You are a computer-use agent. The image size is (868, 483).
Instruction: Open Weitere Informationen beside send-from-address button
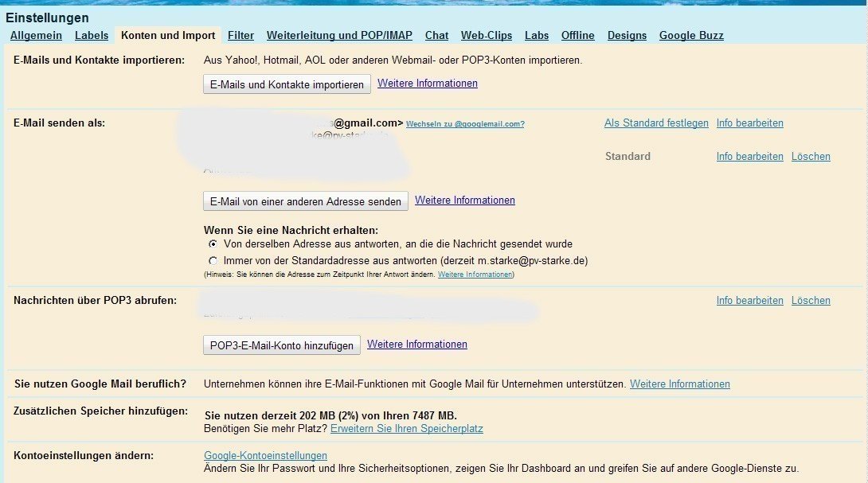tap(465, 201)
